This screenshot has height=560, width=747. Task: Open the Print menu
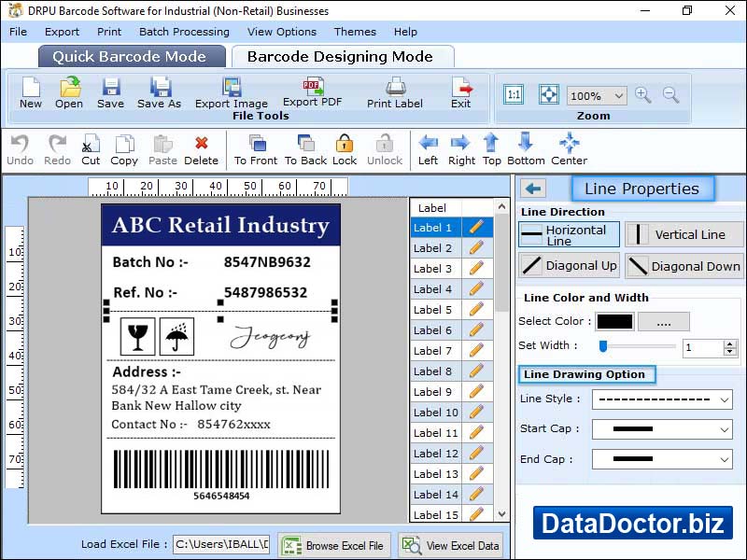(x=109, y=32)
